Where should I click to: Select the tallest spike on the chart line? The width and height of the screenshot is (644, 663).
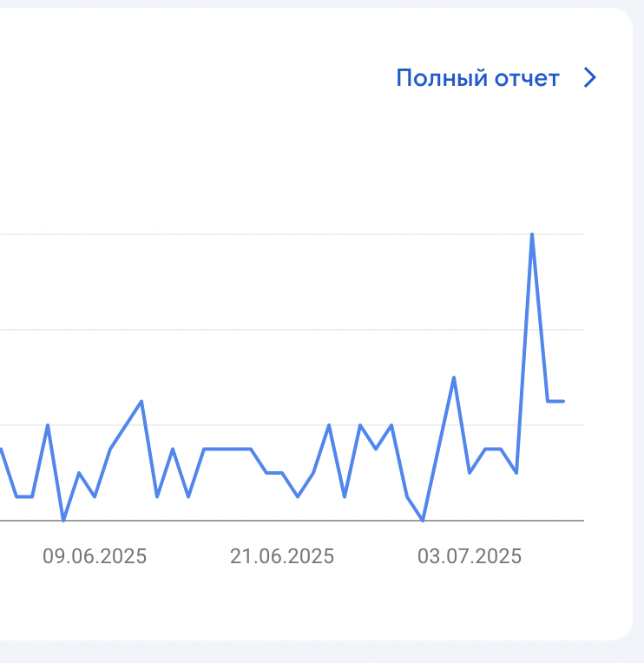[x=532, y=234]
